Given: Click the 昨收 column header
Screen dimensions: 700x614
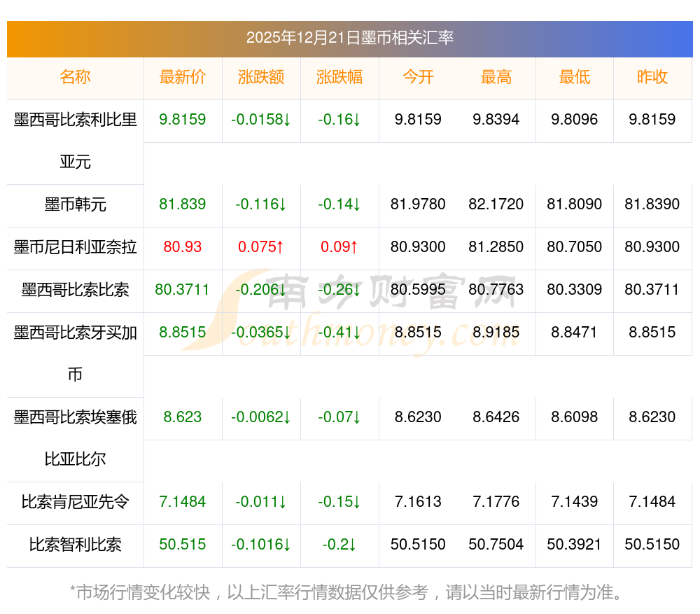Looking at the screenshot, I should pyautogui.click(x=652, y=78).
